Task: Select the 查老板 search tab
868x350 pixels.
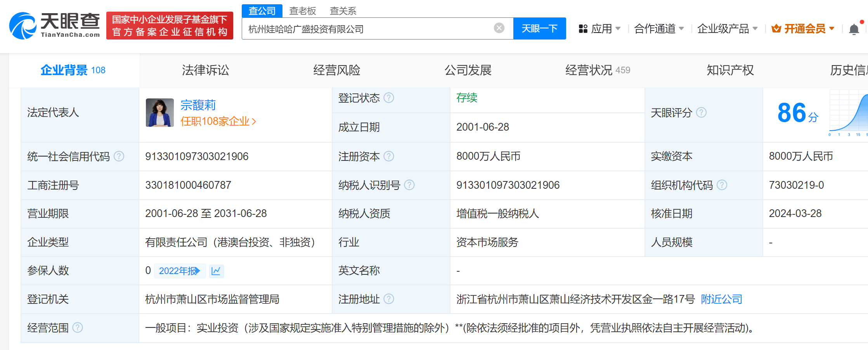Action: tap(303, 11)
